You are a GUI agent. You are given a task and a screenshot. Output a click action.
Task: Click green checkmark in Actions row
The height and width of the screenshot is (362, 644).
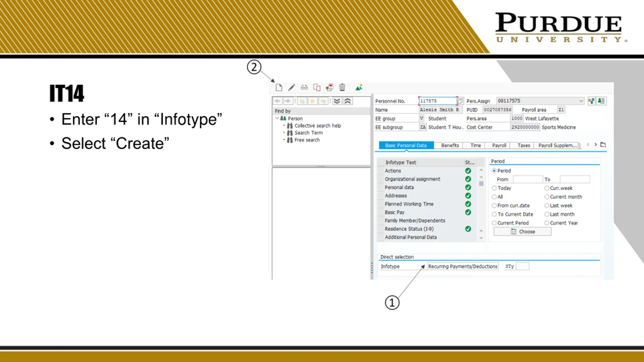pyautogui.click(x=468, y=171)
